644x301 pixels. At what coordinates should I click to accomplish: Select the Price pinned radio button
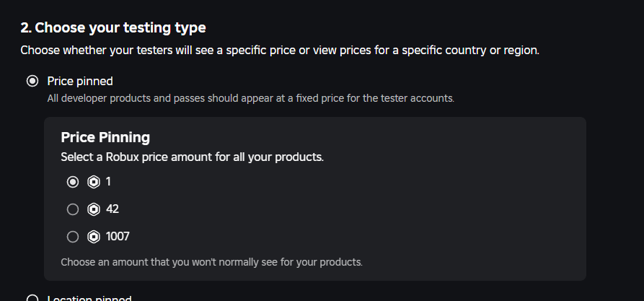coord(32,81)
